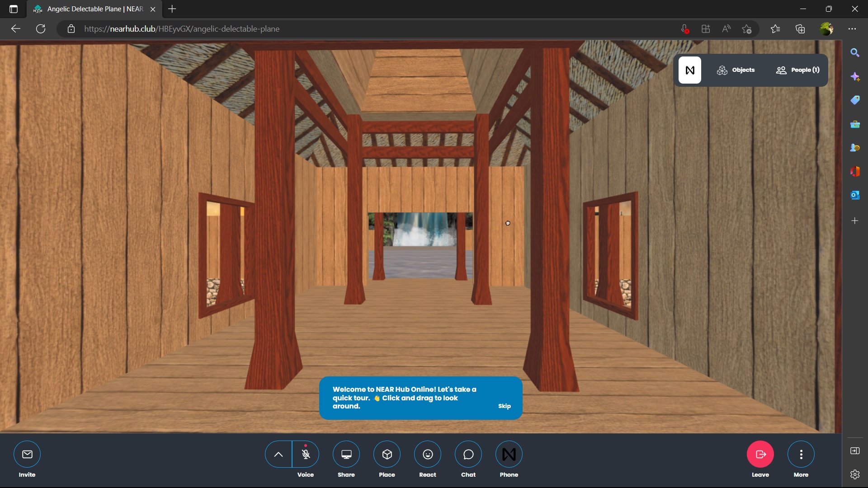868x488 pixels.
Task: Leave the room with red button
Action: 760,454
